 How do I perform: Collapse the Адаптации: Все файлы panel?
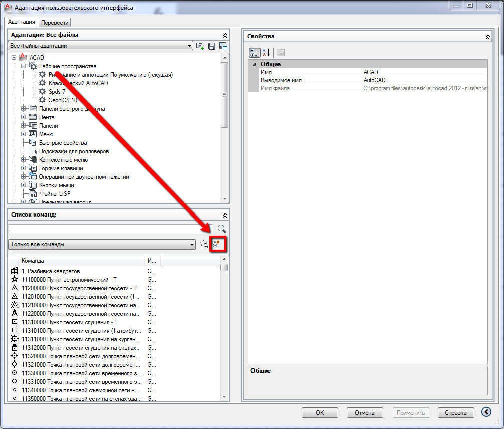tap(225, 35)
